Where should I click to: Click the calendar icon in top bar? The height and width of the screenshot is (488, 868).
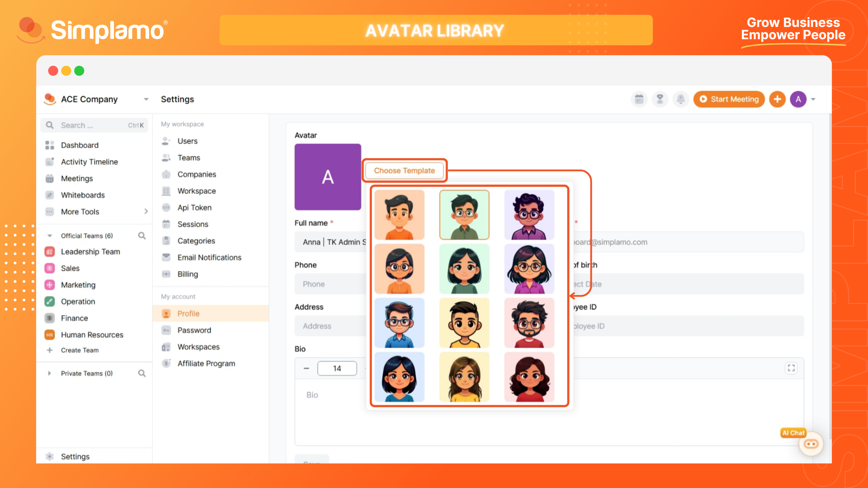(639, 99)
